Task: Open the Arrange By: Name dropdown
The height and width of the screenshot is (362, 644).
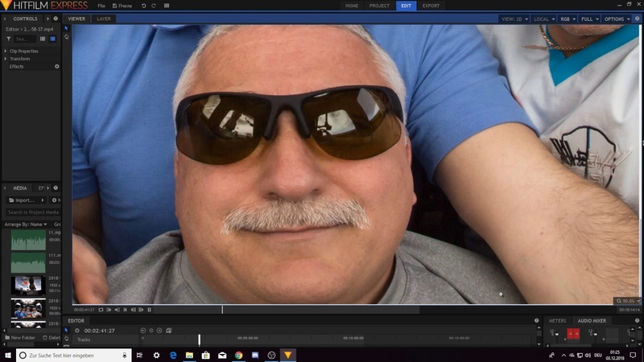Action: click(x=26, y=224)
